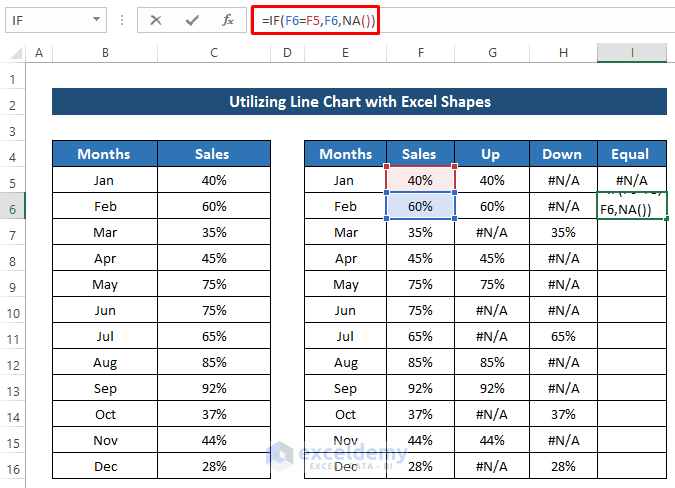Select the Down header cell
The image size is (675, 488).
click(562, 154)
